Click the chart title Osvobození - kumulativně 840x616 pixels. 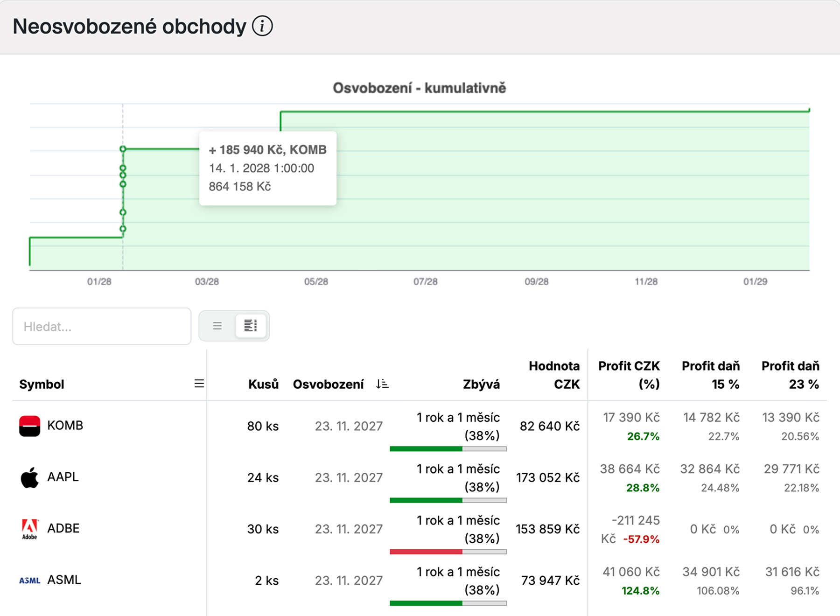point(419,88)
